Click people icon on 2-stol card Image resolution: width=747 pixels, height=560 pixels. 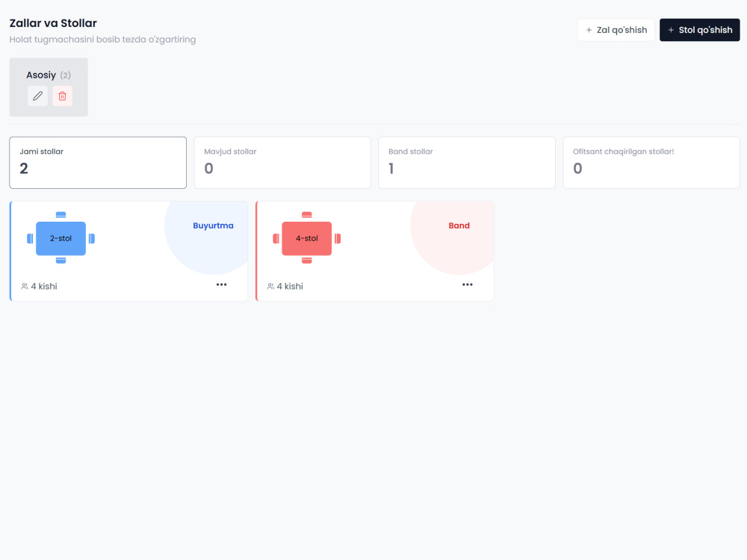pyautogui.click(x=25, y=286)
